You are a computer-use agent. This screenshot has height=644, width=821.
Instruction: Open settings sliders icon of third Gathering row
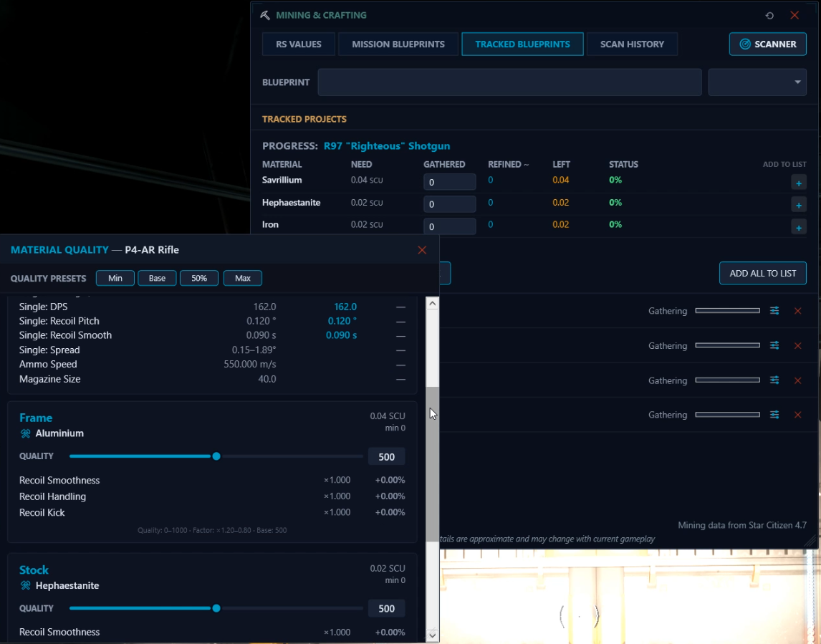tap(774, 380)
